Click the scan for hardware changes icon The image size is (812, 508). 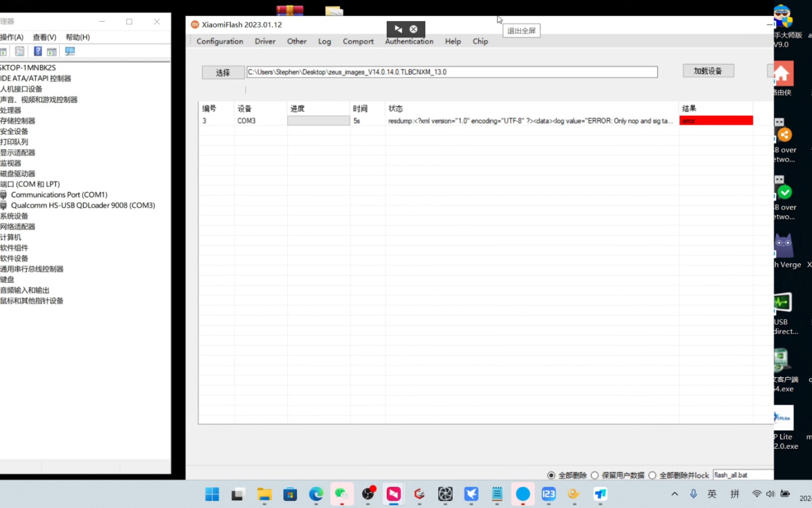click(x=70, y=51)
